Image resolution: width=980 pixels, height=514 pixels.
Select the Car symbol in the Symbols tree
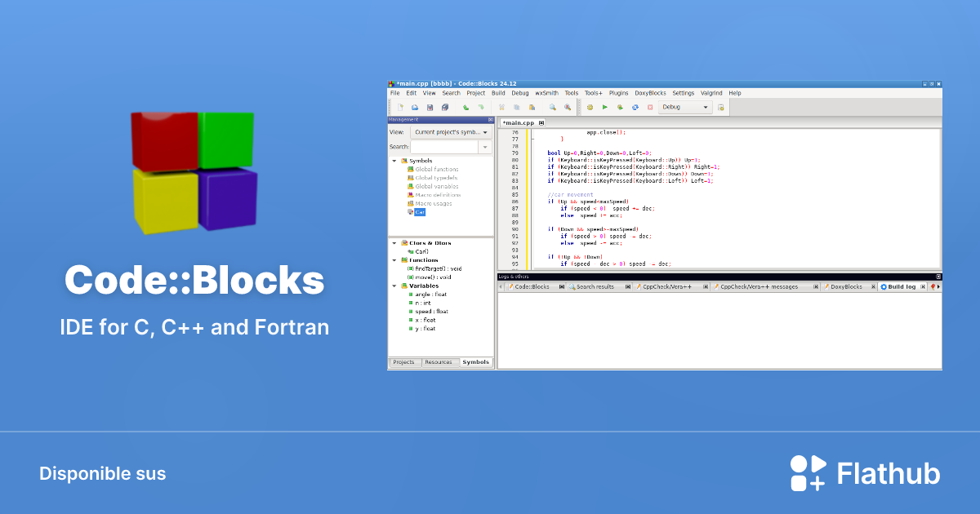419,211
